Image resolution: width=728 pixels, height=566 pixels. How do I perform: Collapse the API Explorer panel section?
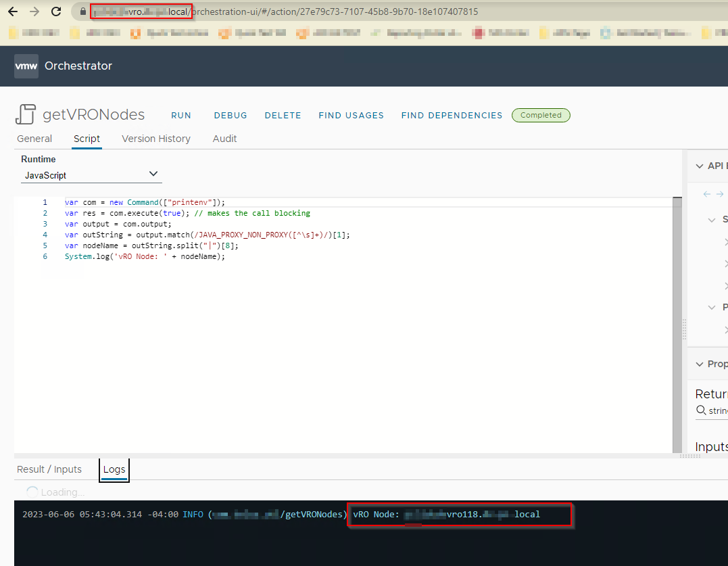[701, 165]
